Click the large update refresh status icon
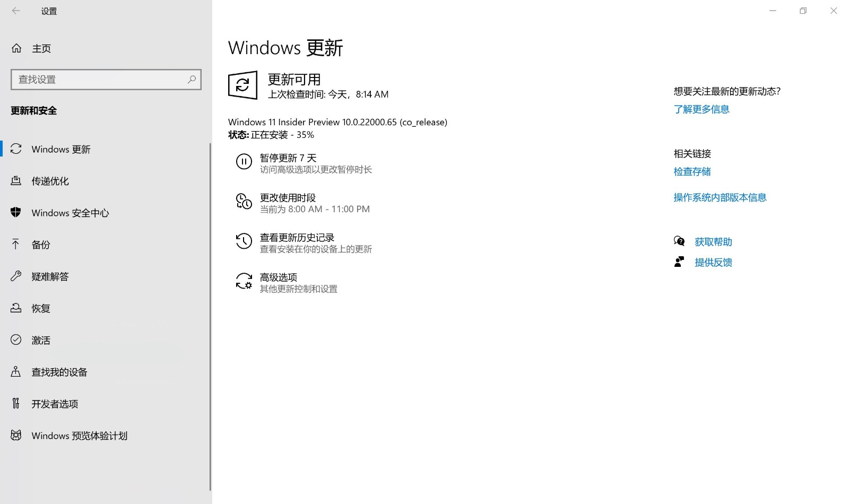This screenshot has width=849, height=504. click(x=243, y=85)
